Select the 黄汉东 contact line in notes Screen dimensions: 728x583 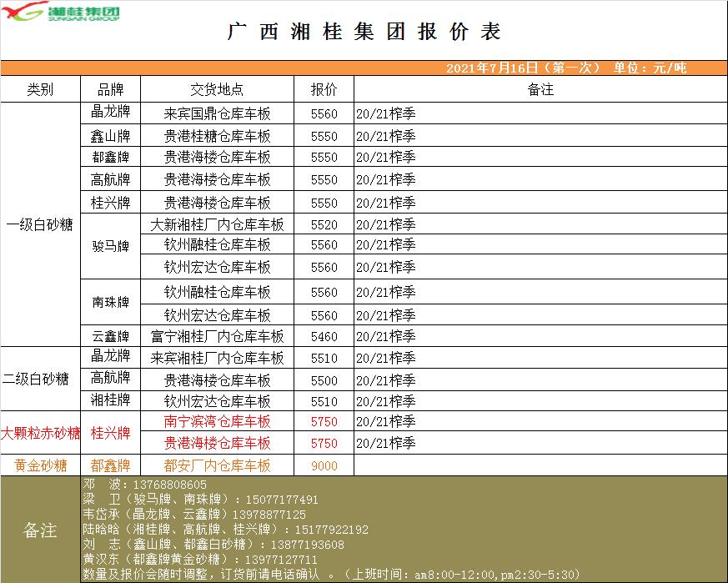click(199, 560)
